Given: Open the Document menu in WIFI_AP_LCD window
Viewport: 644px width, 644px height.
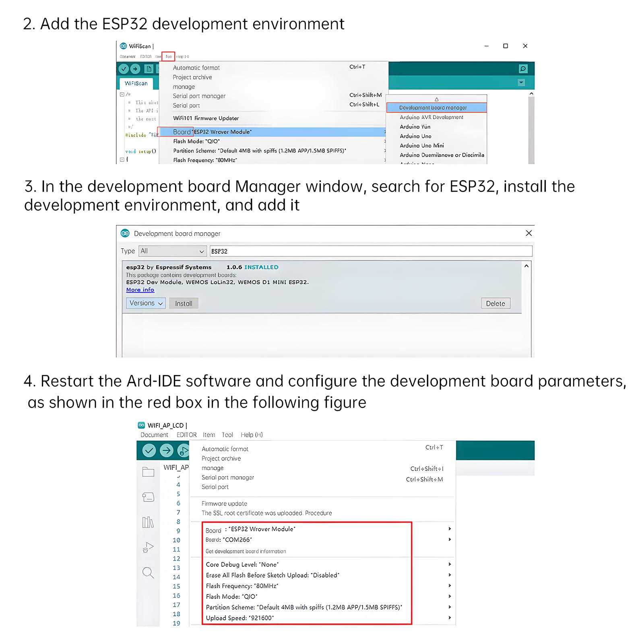Looking at the screenshot, I should click(x=154, y=435).
